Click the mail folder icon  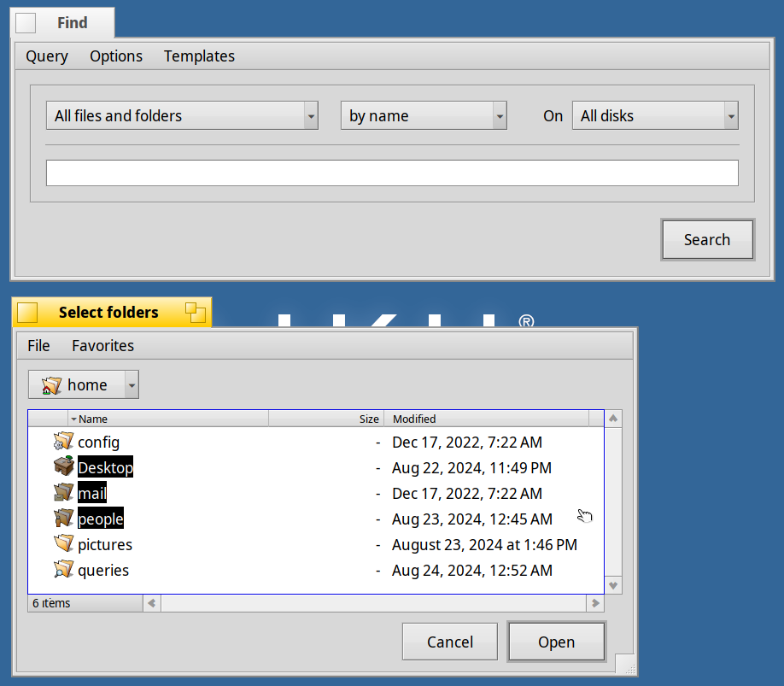coord(63,492)
